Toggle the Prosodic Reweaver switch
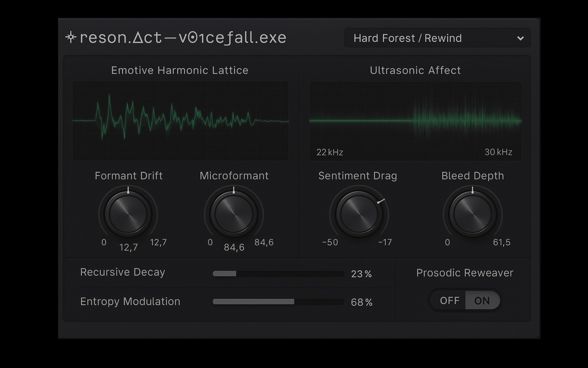The width and height of the screenshot is (588, 368). click(x=465, y=301)
